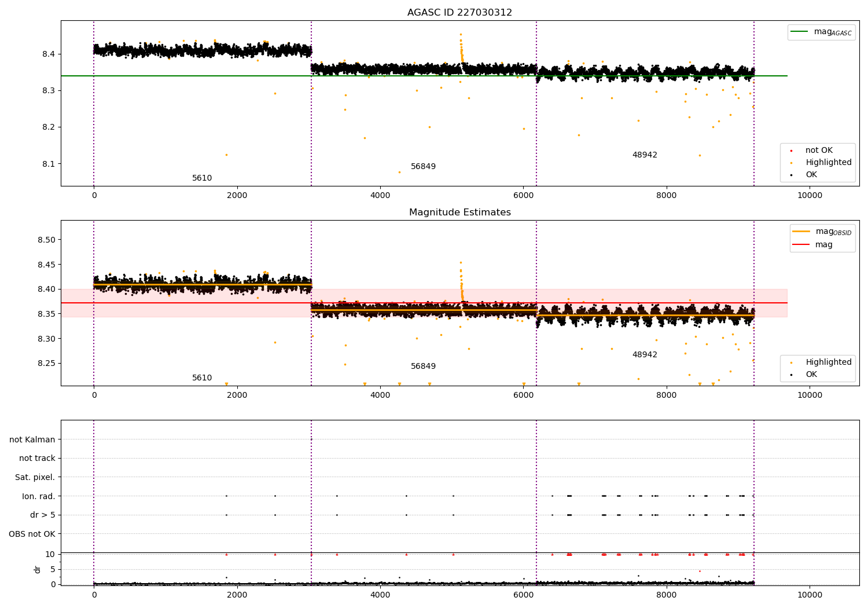Click obsid label 48942 in middle plot
Image resolution: width=868 pixels, height=608 pixels.
click(x=645, y=355)
